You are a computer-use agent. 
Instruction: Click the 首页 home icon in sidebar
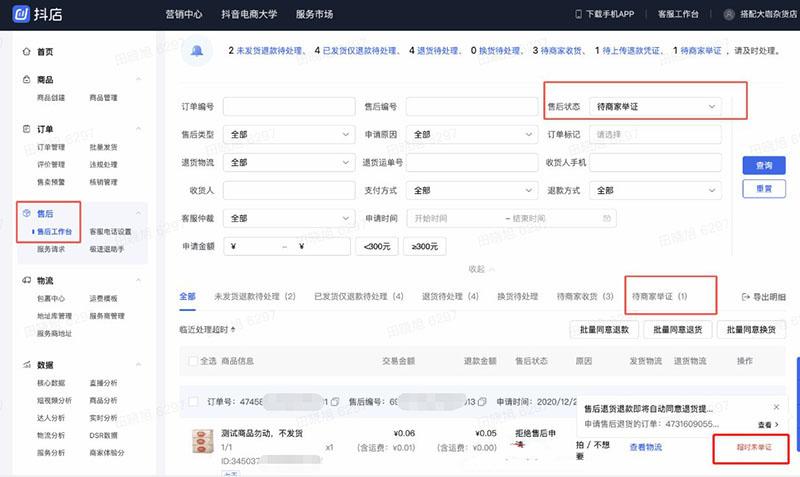tap(25, 52)
